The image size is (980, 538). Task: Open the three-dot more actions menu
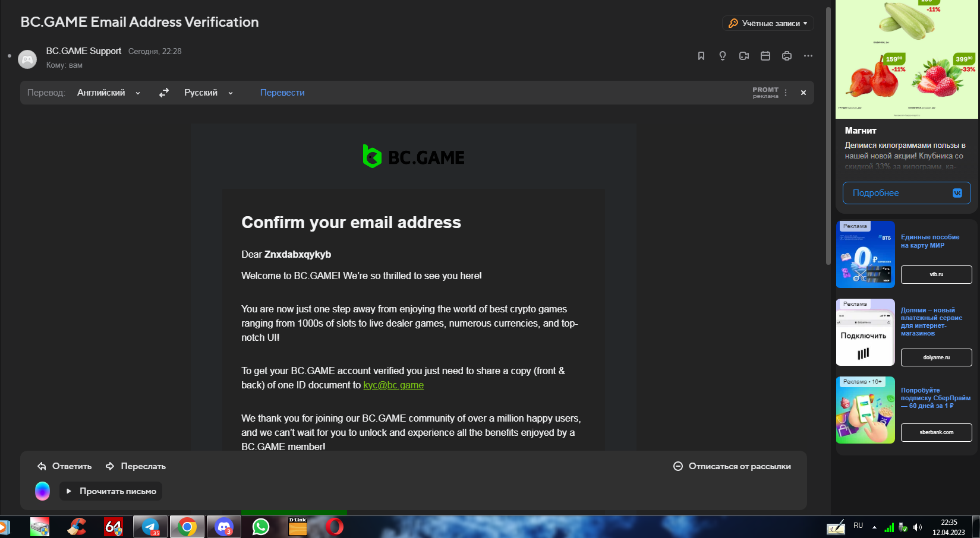pyautogui.click(x=808, y=56)
